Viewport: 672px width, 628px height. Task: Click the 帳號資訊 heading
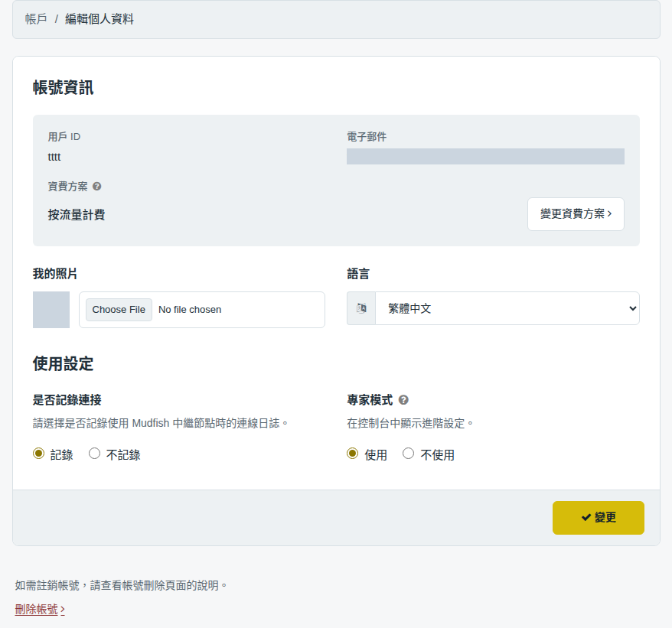pos(63,88)
